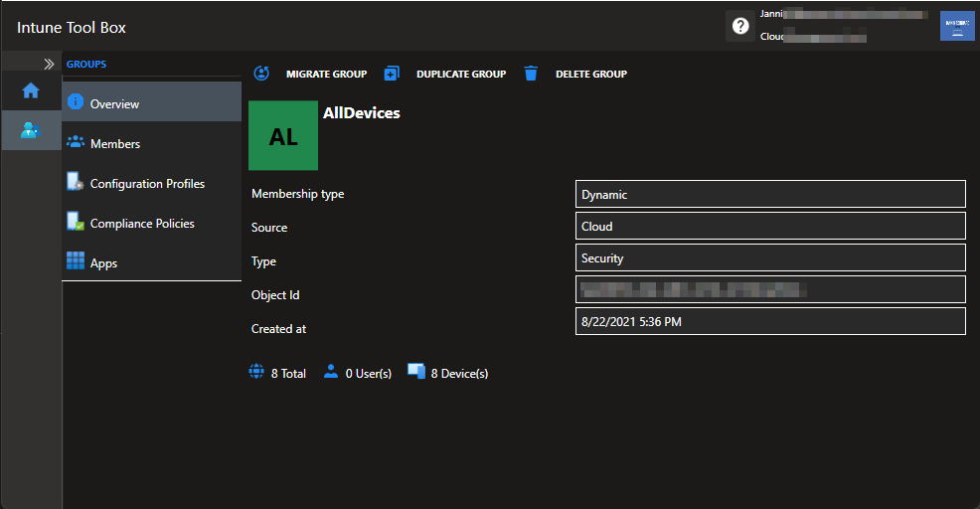Click the green AL group thumbnail
Image resolution: width=980 pixels, height=509 pixels.
coord(283,135)
